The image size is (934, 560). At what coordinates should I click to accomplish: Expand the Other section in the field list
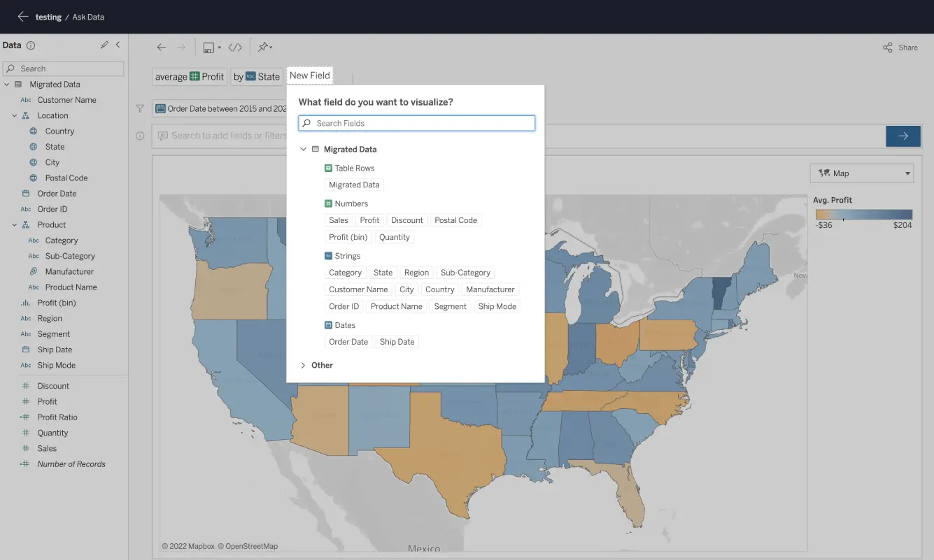[302, 364]
